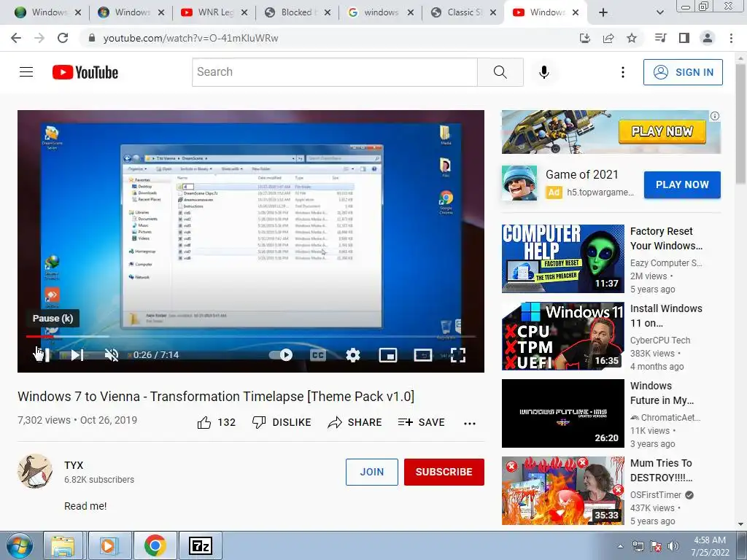Open Windows Explorer from the taskbar
Image resolution: width=747 pixels, height=560 pixels.
[x=63, y=545]
